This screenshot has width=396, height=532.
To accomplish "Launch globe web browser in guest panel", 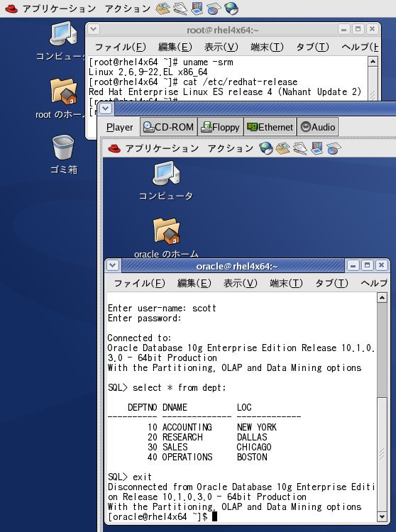I will coord(265,148).
